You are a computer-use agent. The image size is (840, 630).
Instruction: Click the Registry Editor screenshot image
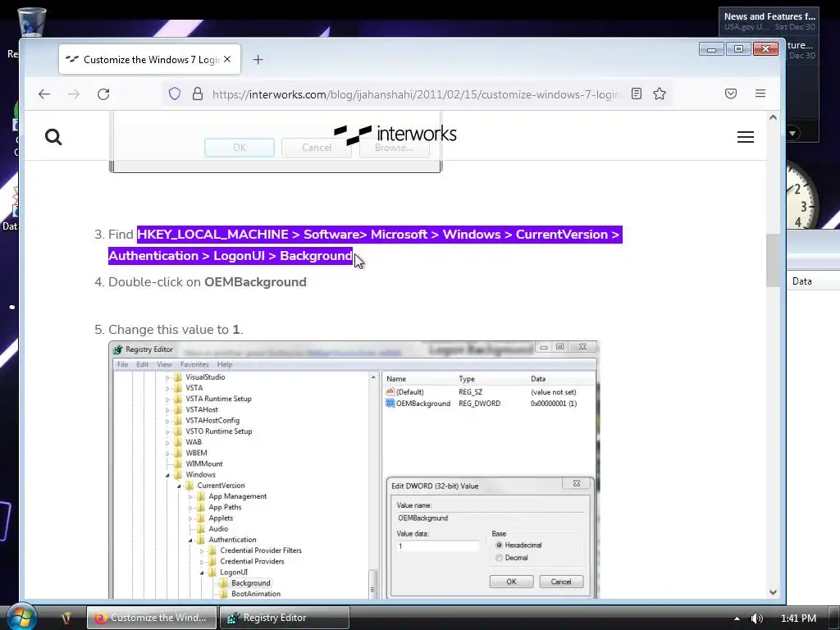point(354,470)
